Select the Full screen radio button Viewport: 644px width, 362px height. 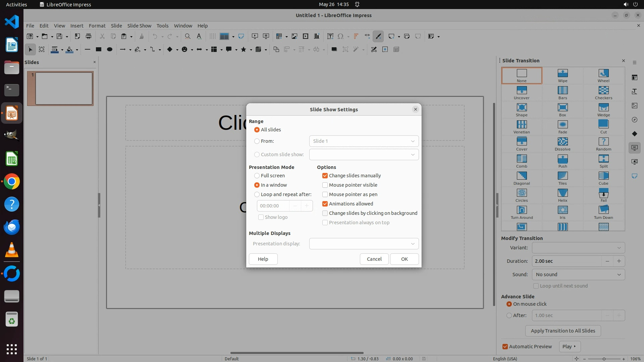click(x=257, y=176)
